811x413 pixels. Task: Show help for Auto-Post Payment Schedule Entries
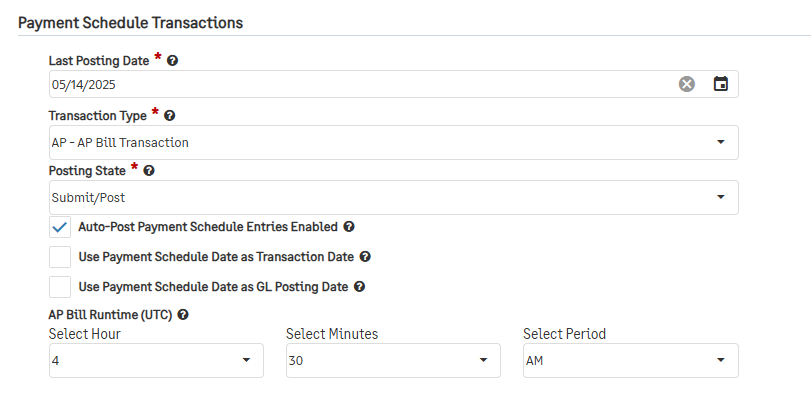pos(349,226)
